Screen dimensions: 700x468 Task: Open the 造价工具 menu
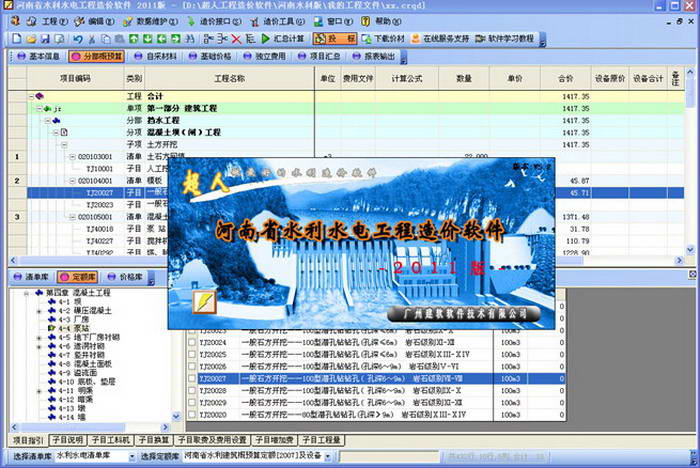[x=277, y=21]
